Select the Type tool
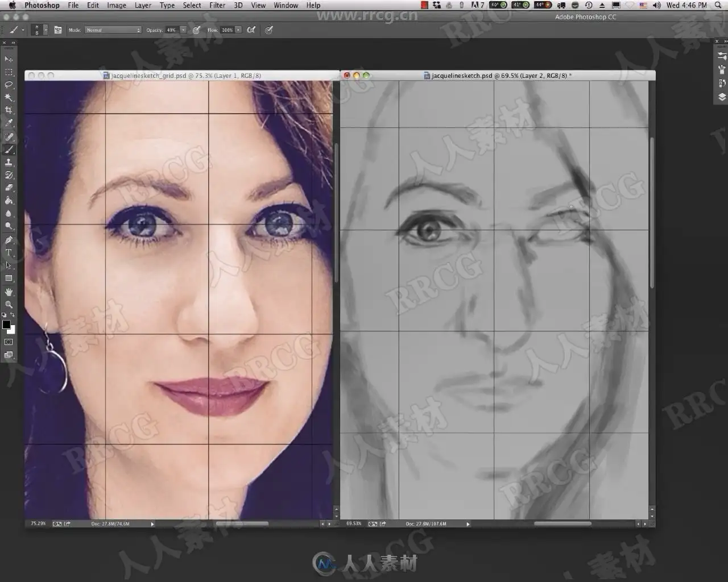The width and height of the screenshot is (728, 582). coord(9,253)
